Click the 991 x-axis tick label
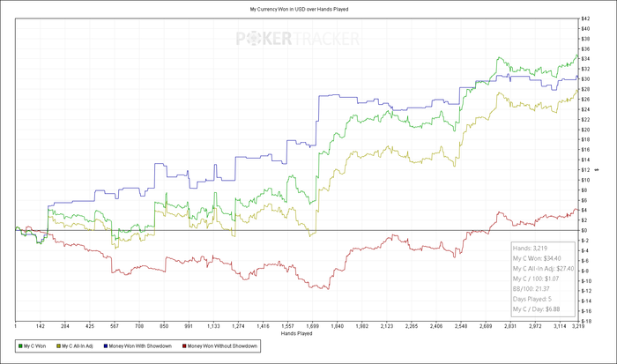This screenshot has width=617, height=364. coord(189,326)
